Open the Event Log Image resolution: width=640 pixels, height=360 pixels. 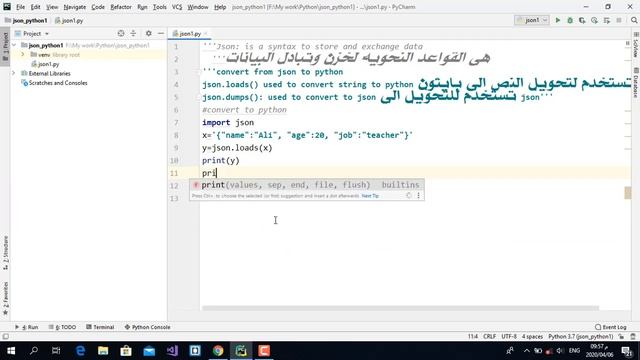click(611, 327)
